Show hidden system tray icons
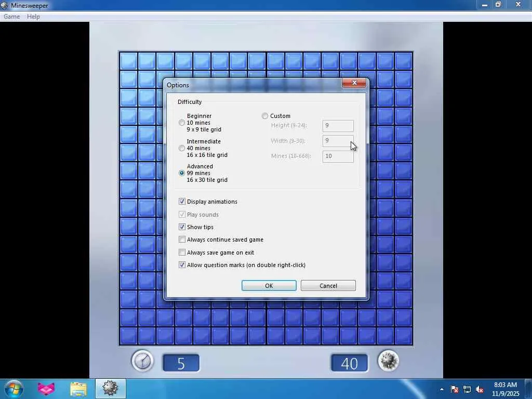The image size is (532, 399). click(x=442, y=390)
